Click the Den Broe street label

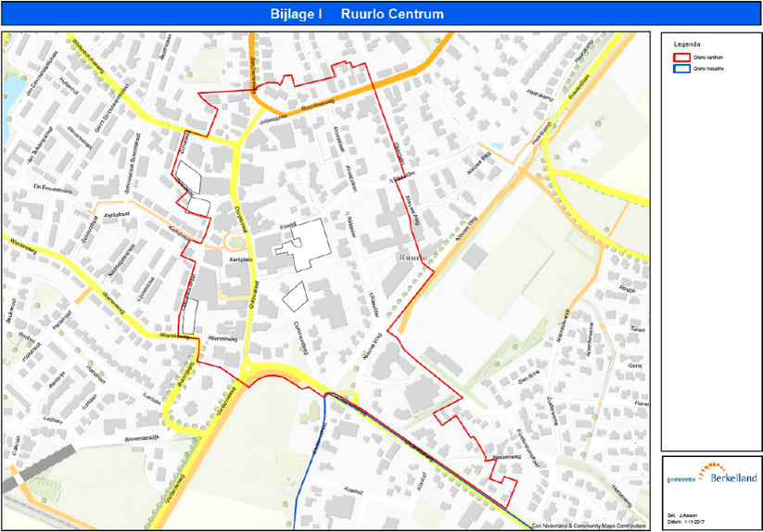[528, 379]
